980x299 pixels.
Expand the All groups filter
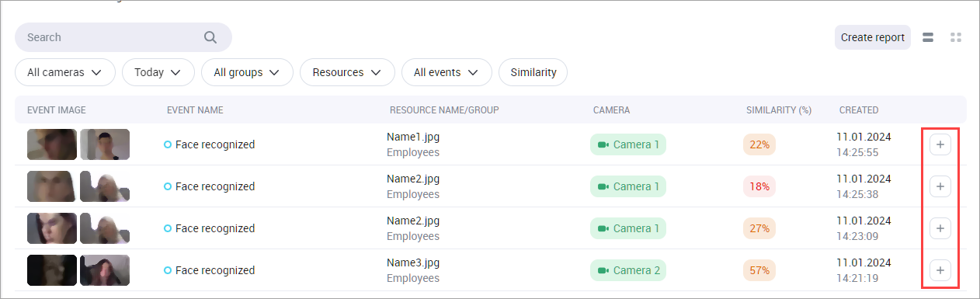(247, 72)
